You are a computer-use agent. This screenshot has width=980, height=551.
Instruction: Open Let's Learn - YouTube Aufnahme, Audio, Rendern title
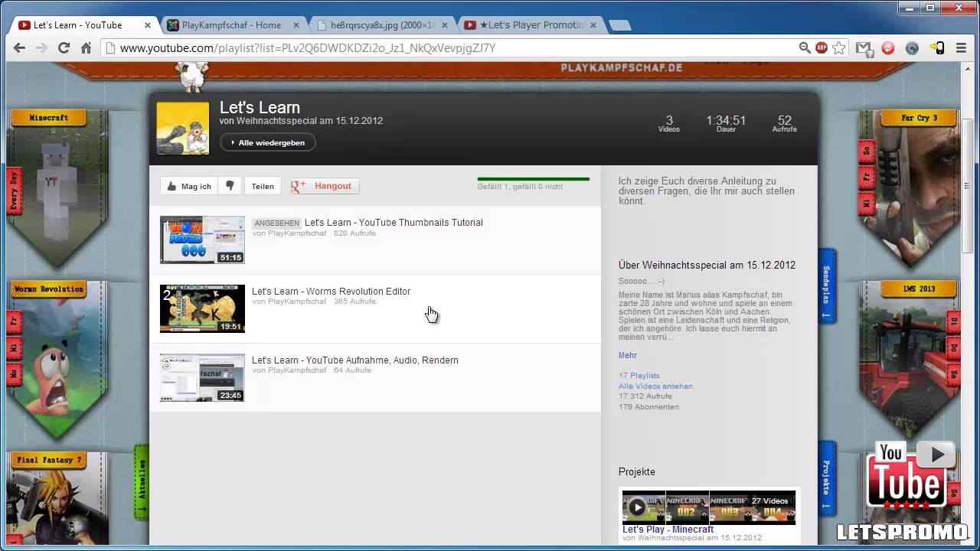click(x=355, y=360)
